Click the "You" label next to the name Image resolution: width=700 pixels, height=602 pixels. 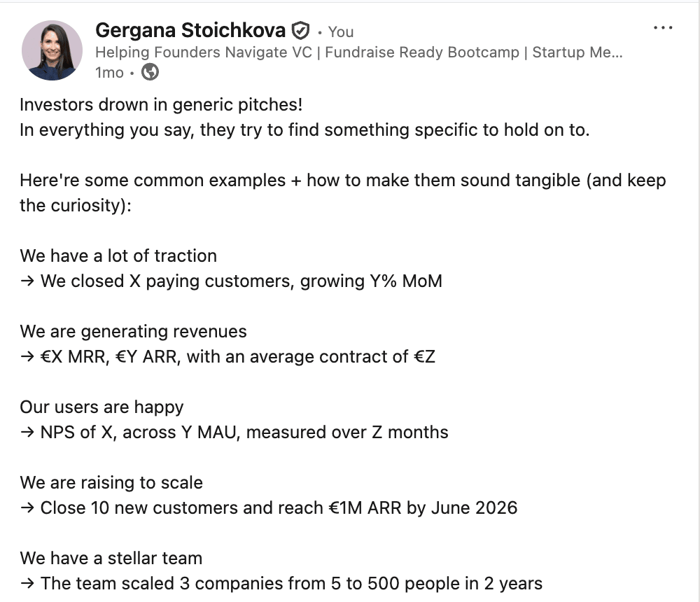(341, 32)
